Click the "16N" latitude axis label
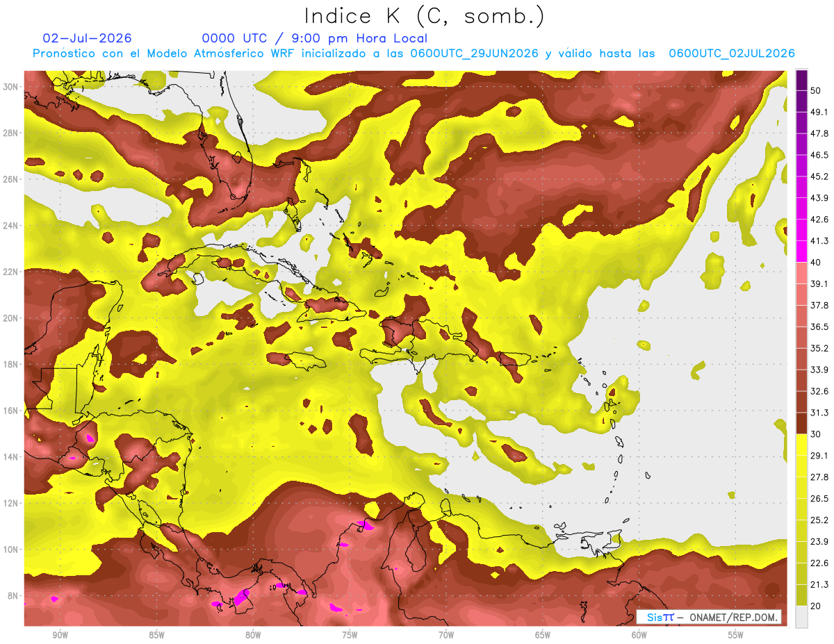 click(x=10, y=411)
